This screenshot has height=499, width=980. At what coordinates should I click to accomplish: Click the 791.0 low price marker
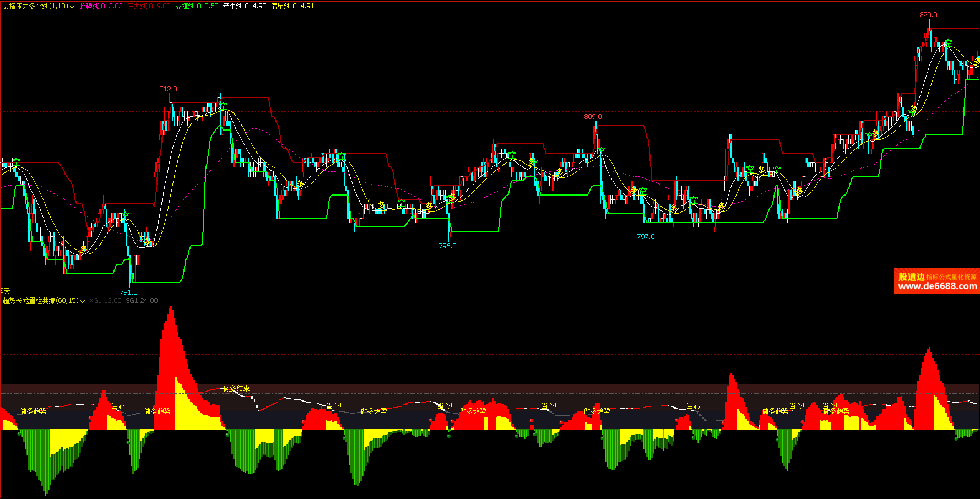click(128, 292)
